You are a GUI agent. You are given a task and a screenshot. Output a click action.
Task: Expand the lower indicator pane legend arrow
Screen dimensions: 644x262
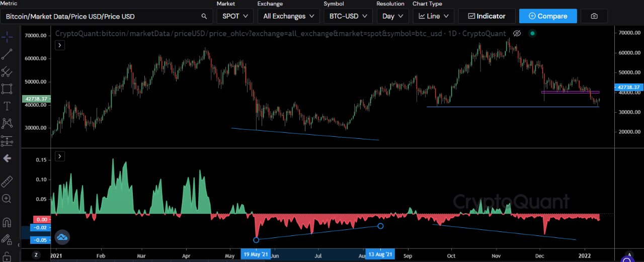(x=59, y=156)
